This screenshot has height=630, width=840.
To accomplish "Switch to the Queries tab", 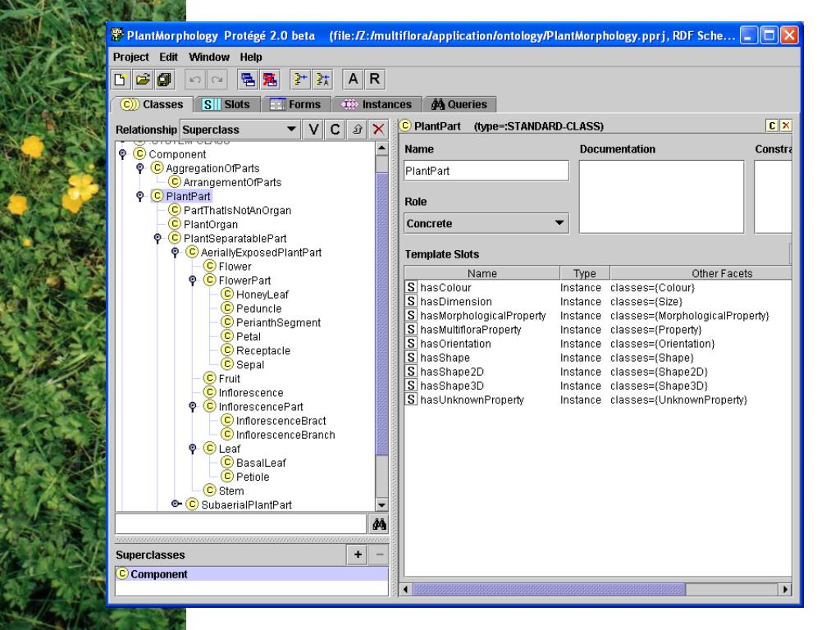I will [x=459, y=104].
